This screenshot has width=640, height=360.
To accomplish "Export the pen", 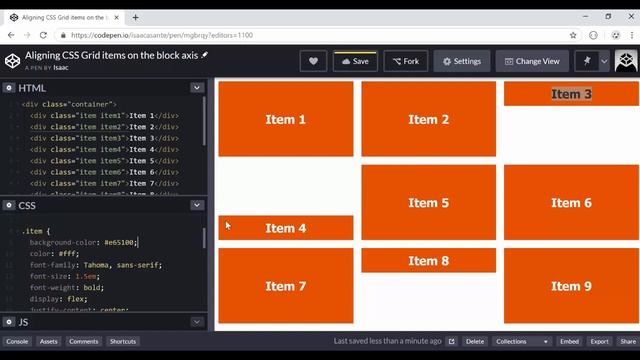I will 599,341.
